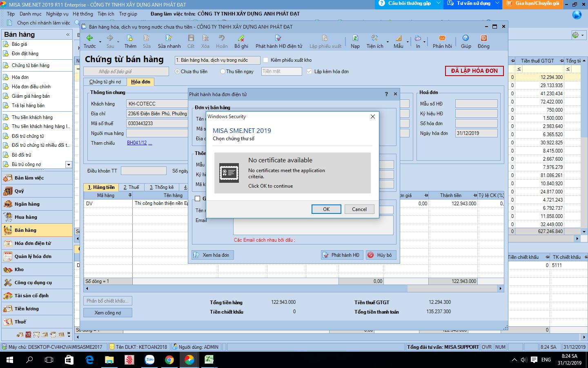588x368 pixels.
Task: Open the Ngân hàng module
Action: click(x=37, y=204)
